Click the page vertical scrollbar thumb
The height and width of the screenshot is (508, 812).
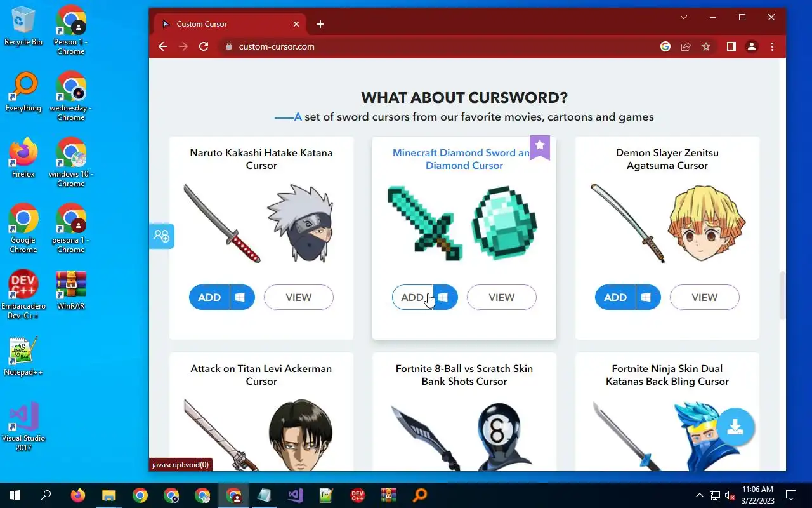point(782,295)
